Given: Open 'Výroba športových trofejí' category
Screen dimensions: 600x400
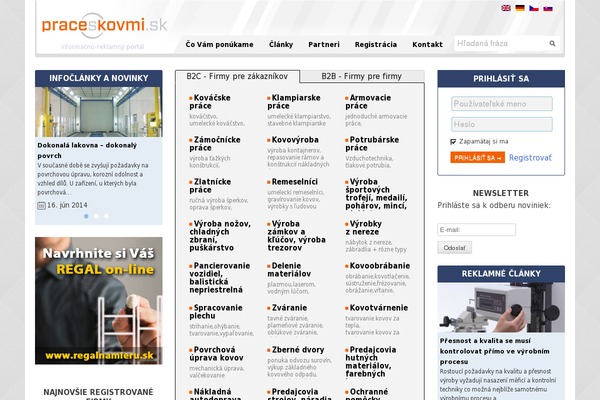Looking at the screenshot, I should [376, 194].
